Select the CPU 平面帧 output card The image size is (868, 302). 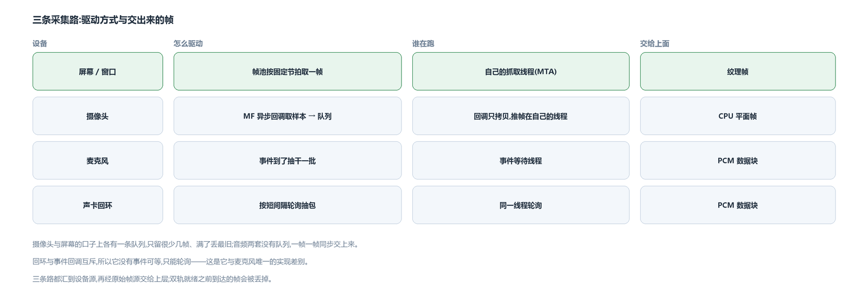(738, 116)
